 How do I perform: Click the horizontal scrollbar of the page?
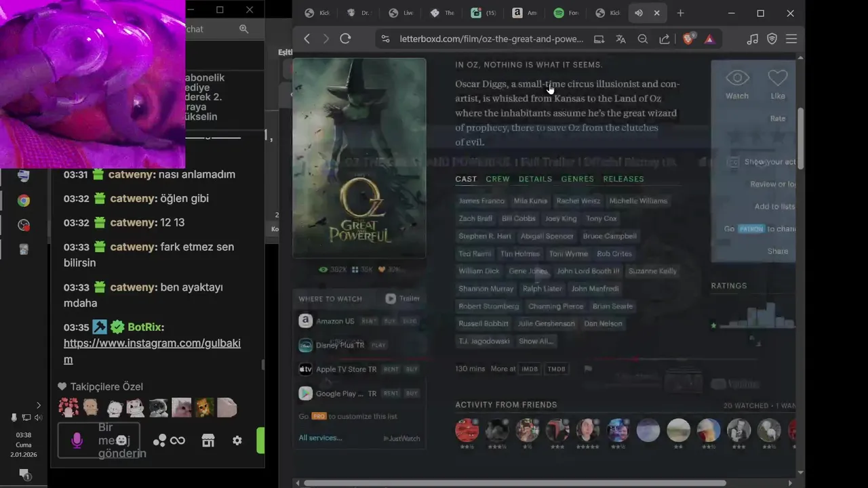[515, 483]
